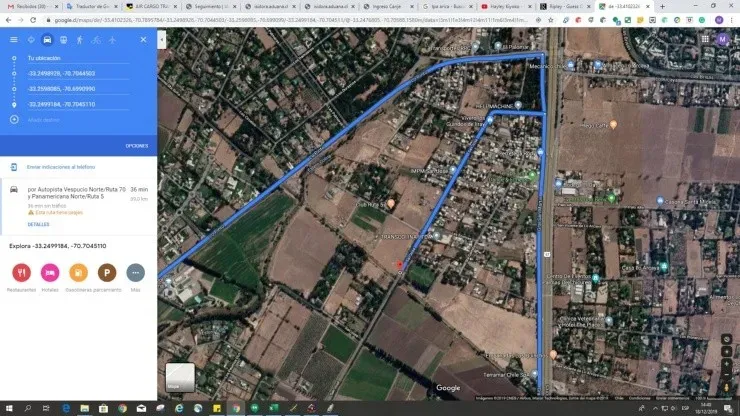
Task: Select walking travel mode icon
Action: pos(80,39)
